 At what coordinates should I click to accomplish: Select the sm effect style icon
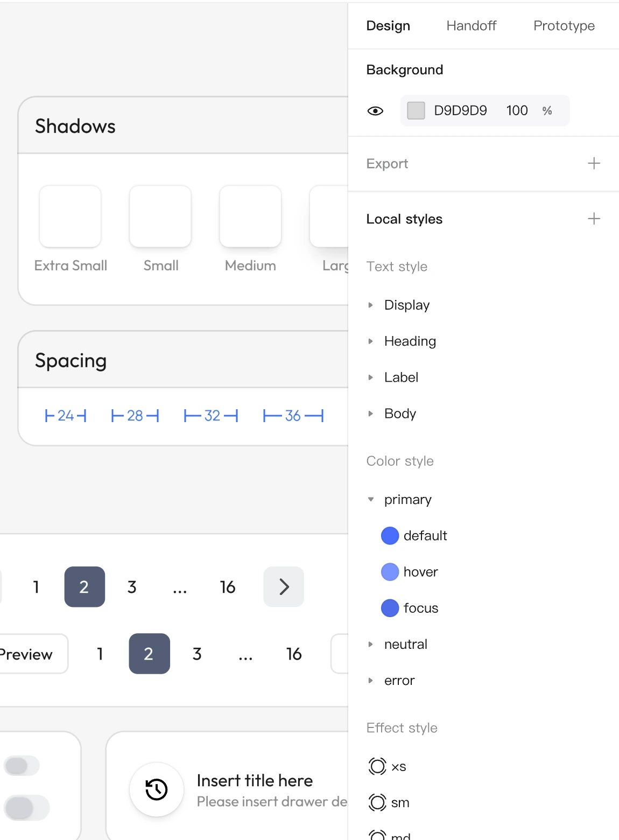click(x=377, y=802)
